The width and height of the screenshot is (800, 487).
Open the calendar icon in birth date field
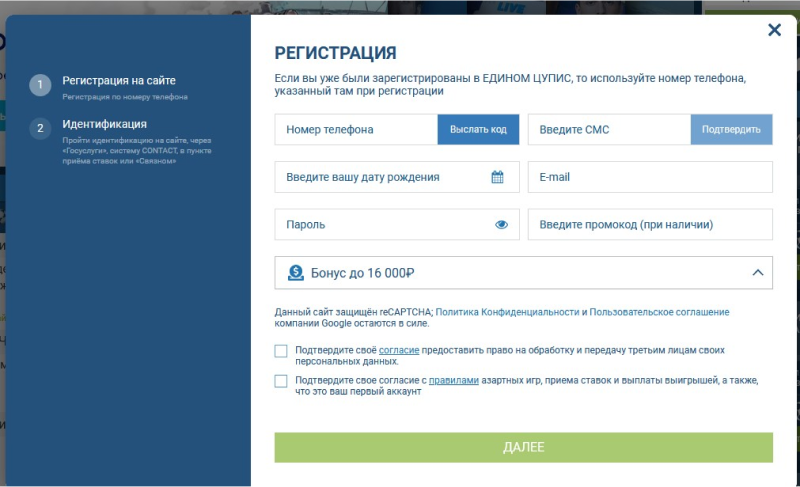(498, 177)
